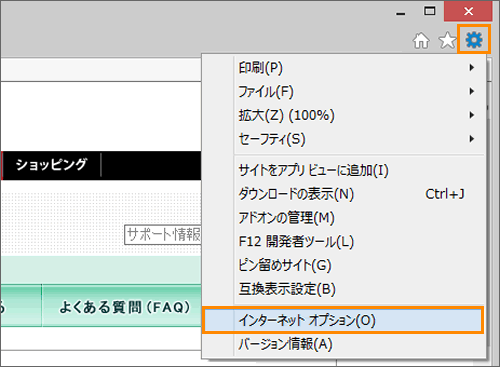500x367 pixels.
Task: Launch F12 開発者ツール(L)
Action: (343, 242)
